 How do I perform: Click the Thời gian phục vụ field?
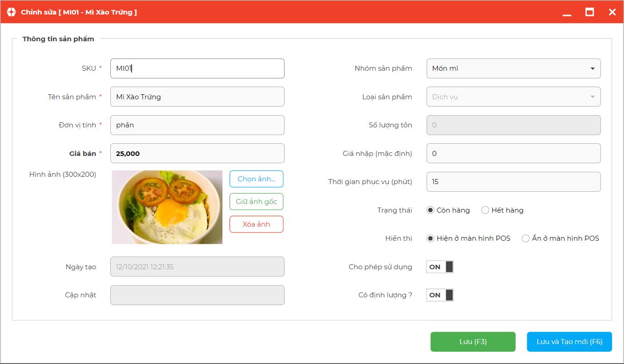(513, 182)
